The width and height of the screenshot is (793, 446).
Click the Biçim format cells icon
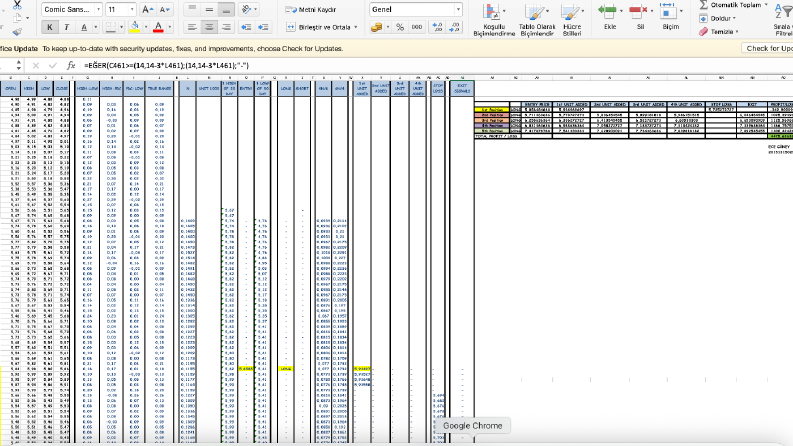point(668,10)
